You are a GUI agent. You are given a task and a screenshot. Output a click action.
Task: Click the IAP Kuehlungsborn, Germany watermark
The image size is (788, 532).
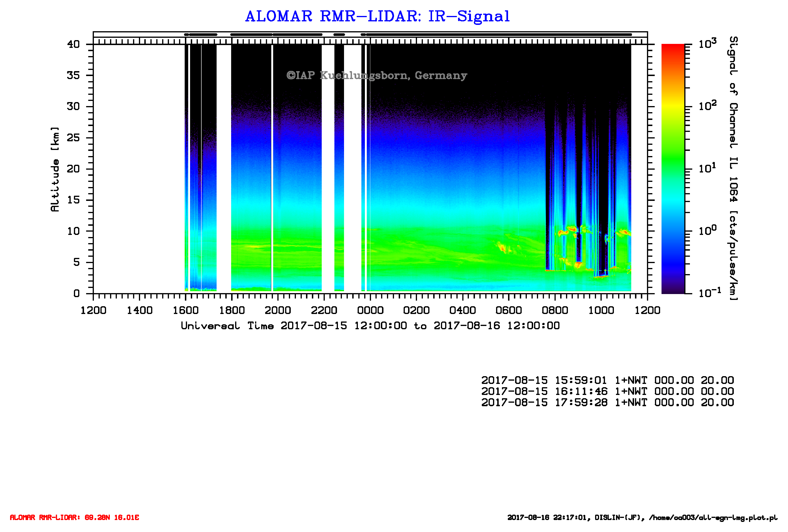click(x=376, y=75)
